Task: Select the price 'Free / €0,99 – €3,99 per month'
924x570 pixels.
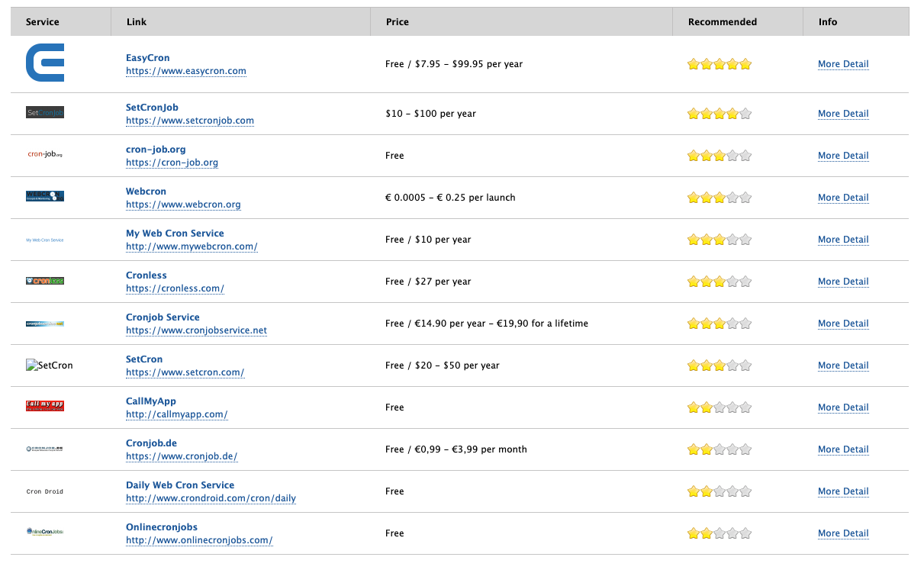Action: point(456,449)
